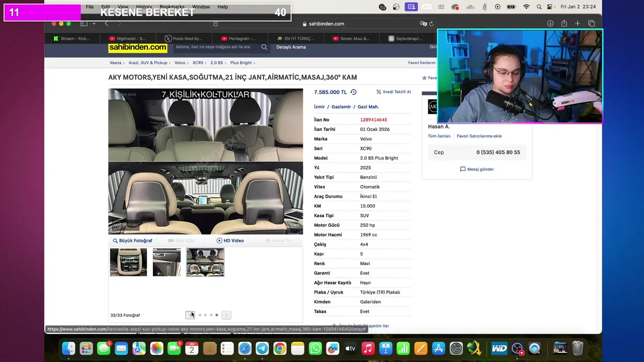
Task: Switch to the Nightwish YouTube tab
Action: (x=128, y=38)
